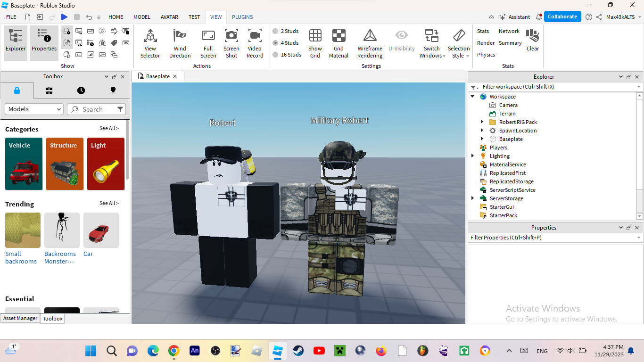The height and width of the screenshot is (362, 644).
Task: Click the Toolbox Search field
Action: pos(96,109)
